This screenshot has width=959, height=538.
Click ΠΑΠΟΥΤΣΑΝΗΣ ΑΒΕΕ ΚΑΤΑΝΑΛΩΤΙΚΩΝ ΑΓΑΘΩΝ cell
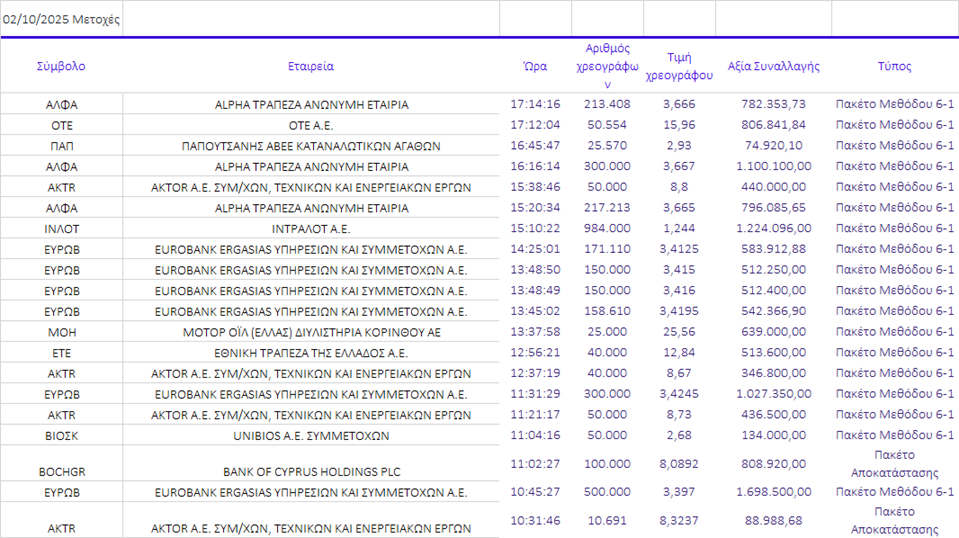coord(311,146)
